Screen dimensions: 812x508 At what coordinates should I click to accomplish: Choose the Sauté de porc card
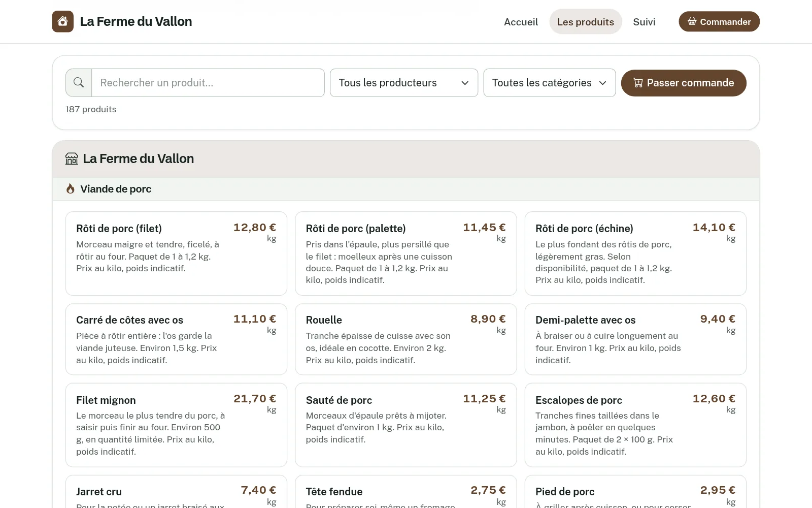tap(406, 425)
